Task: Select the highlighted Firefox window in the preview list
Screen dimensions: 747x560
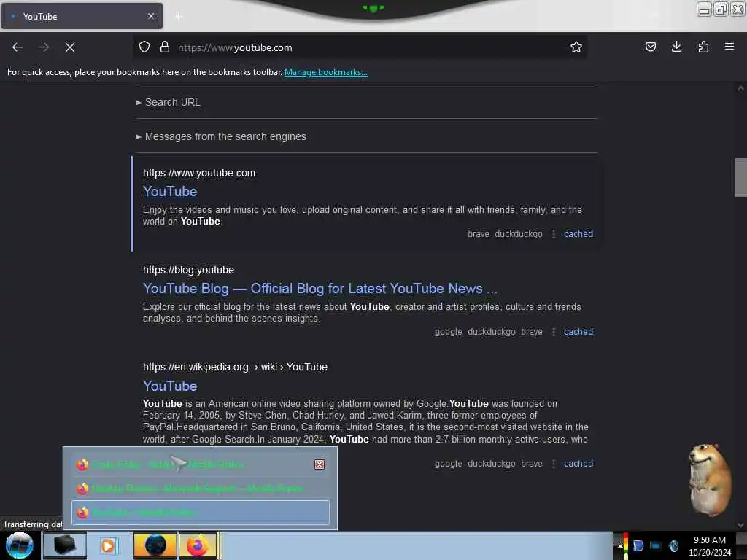Action: (x=200, y=513)
